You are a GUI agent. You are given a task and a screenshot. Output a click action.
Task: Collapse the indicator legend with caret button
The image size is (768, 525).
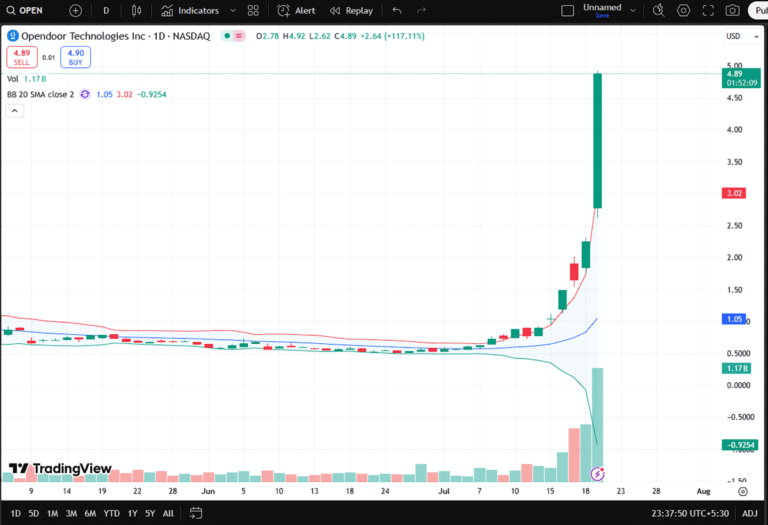pos(15,111)
